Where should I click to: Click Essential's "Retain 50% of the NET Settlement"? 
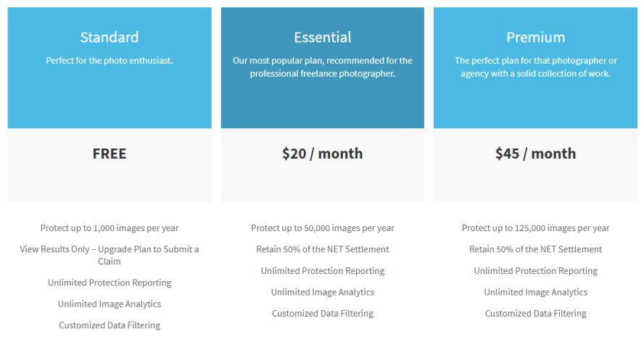tap(323, 249)
